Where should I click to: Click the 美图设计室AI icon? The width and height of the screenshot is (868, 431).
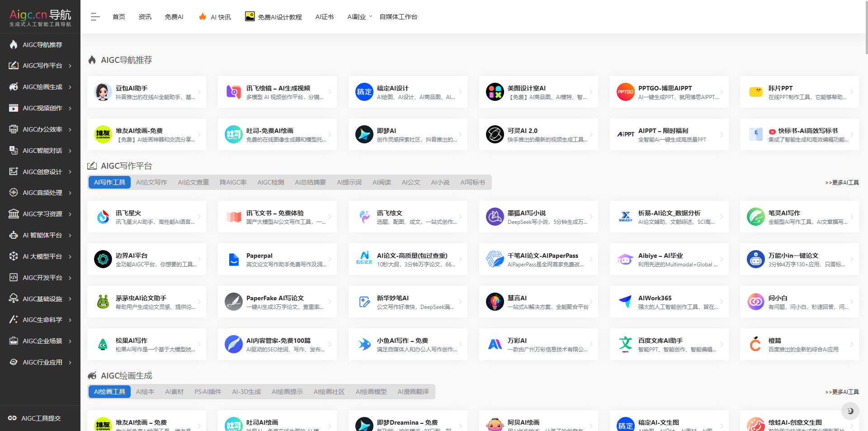point(495,92)
